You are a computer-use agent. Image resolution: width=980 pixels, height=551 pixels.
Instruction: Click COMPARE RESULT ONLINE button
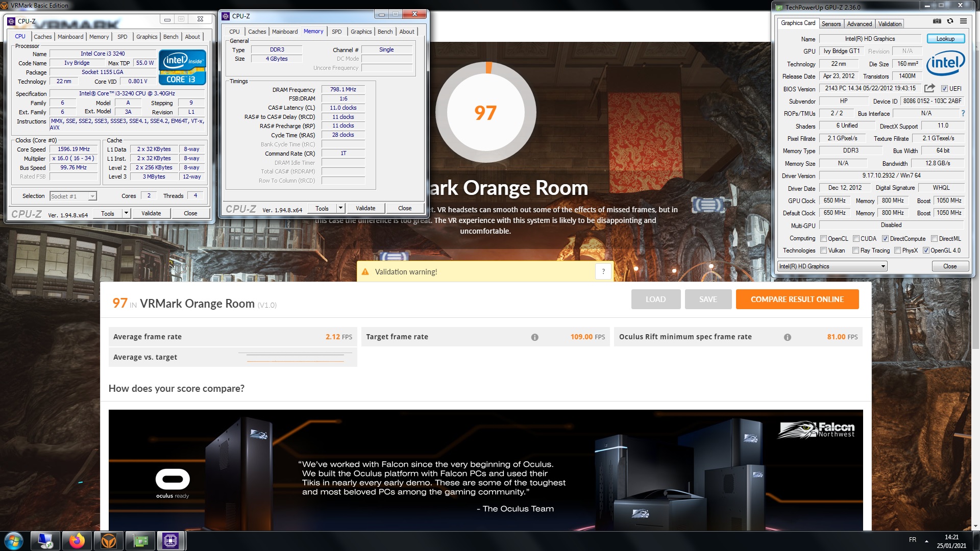pyautogui.click(x=797, y=299)
